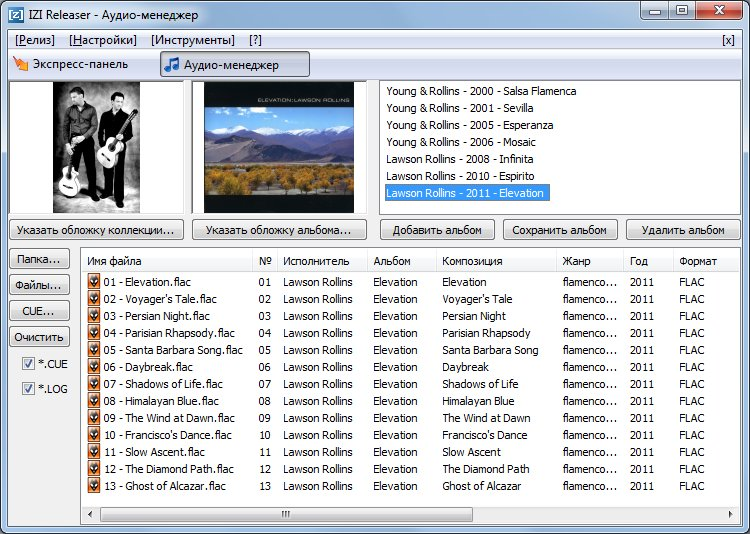Select Young & Rollins - 2005 - Esperanza
The height and width of the screenshot is (534, 750).
[x=469, y=125]
